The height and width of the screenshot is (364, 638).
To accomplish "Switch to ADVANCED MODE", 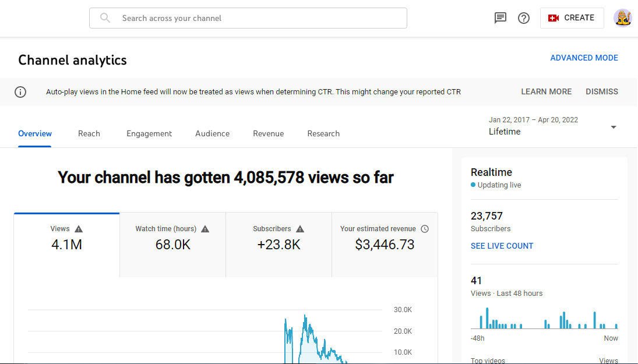I will click(584, 58).
